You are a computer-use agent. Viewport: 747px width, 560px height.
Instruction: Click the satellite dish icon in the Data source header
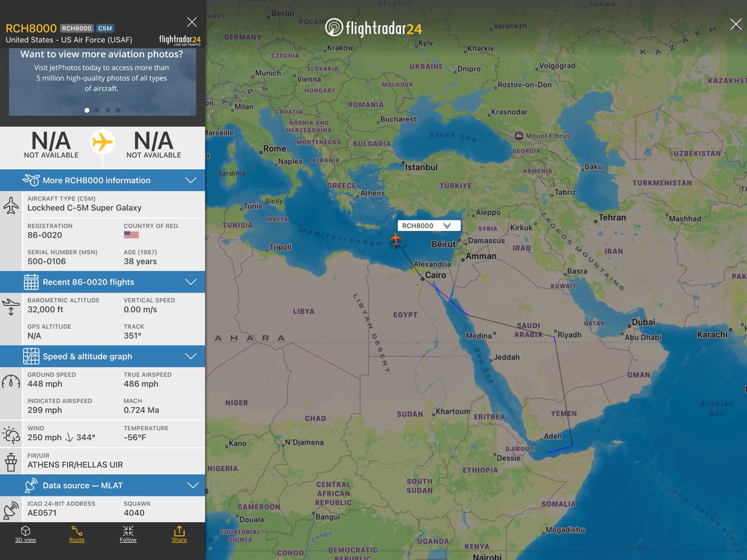(31, 485)
